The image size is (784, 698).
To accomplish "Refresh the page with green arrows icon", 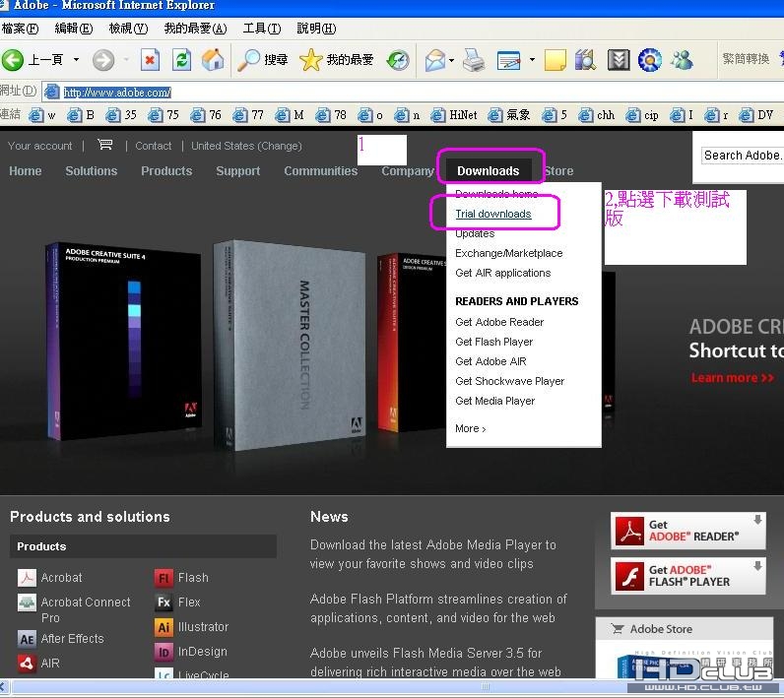I will tap(181, 60).
